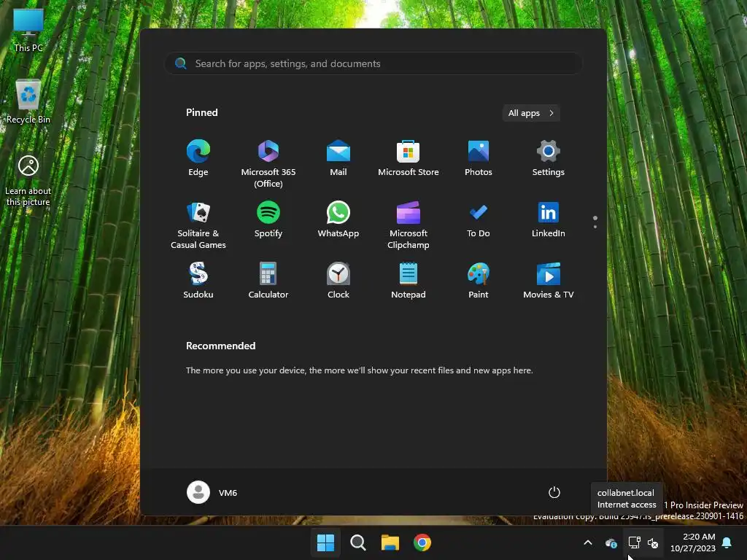Open File Explorer from the taskbar
Image resolution: width=747 pixels, height=560 pixels.
(390, 542)
